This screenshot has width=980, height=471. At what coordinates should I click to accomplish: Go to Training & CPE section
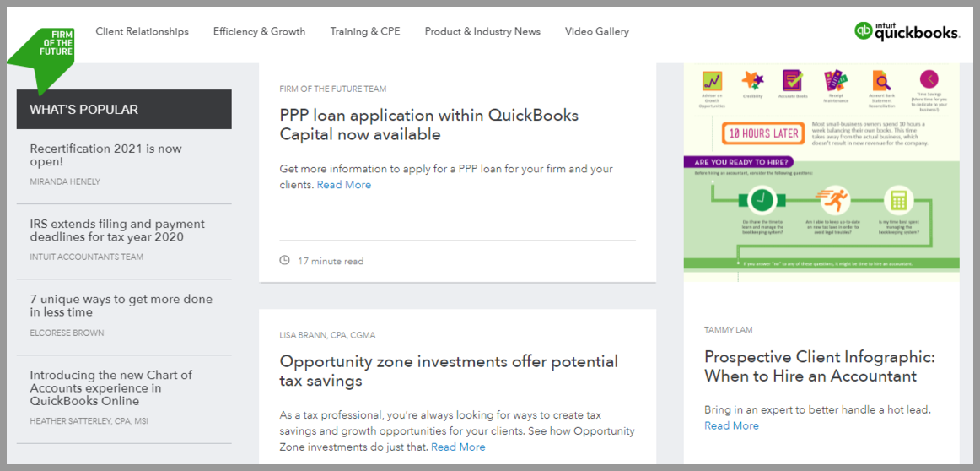click(365, 31)
